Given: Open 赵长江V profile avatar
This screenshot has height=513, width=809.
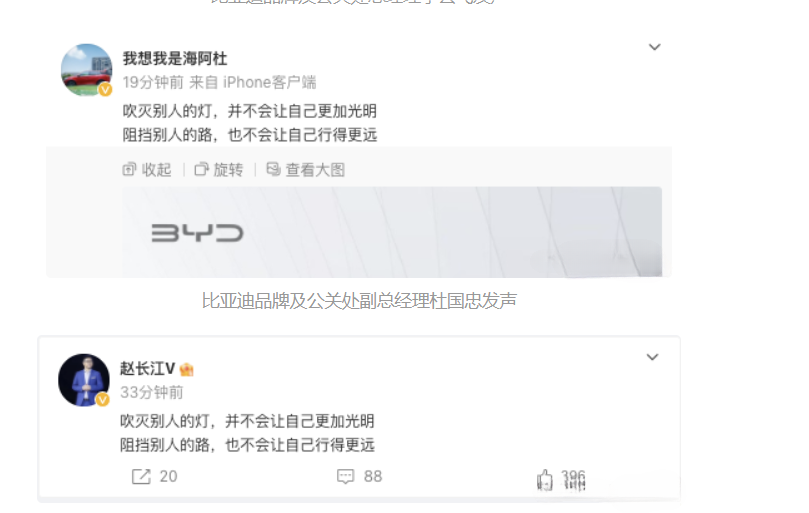Looking at the screenshot, I should [x=84, y=380].
